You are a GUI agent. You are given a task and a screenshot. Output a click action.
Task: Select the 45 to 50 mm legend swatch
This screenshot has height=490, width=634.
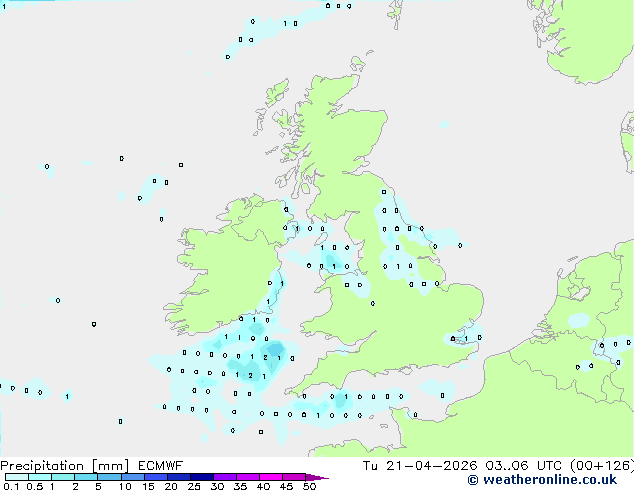[294, 477]
